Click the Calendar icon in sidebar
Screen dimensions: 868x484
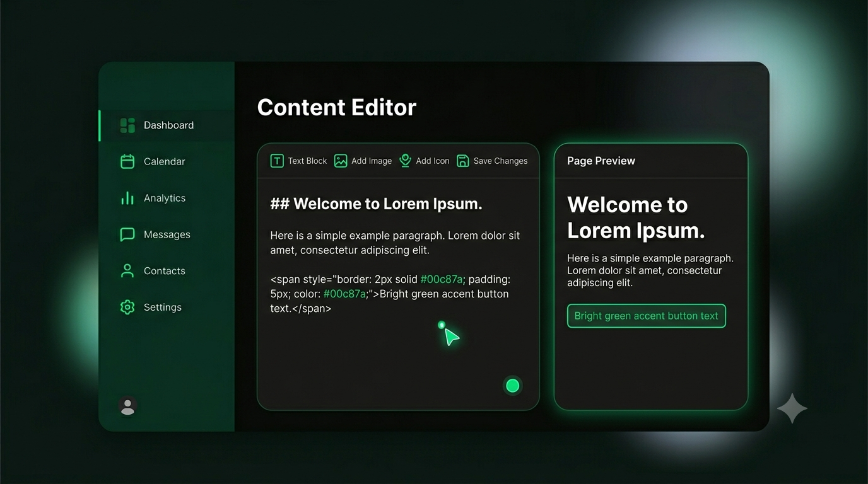127,161
